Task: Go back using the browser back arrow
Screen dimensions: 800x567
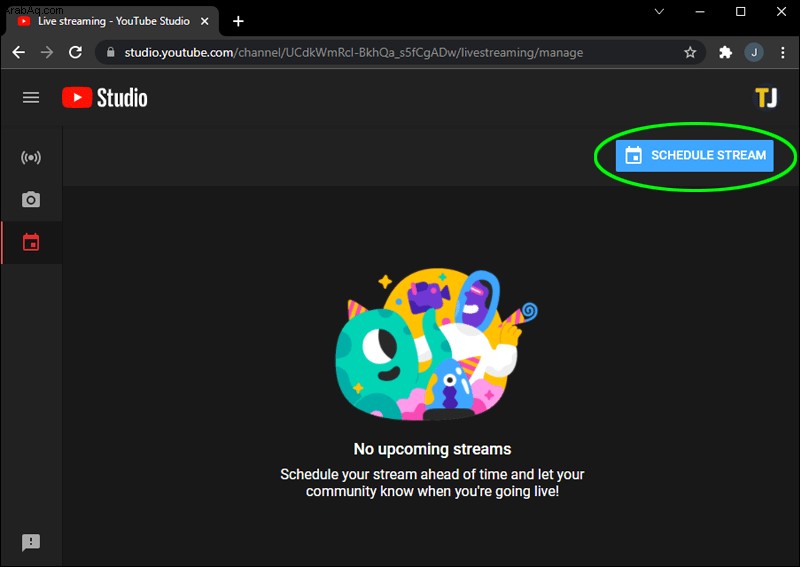Action: [x=19, y=52]
